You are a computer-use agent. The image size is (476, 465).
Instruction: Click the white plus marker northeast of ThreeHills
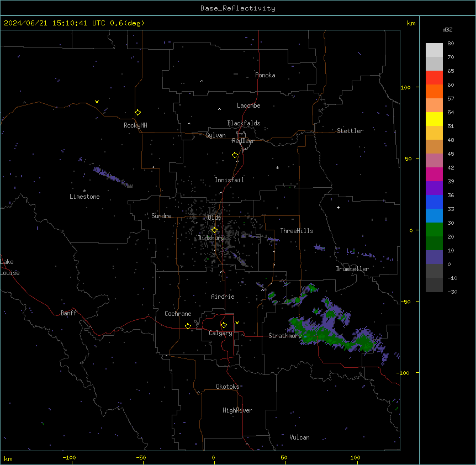(x=338, y=207)
